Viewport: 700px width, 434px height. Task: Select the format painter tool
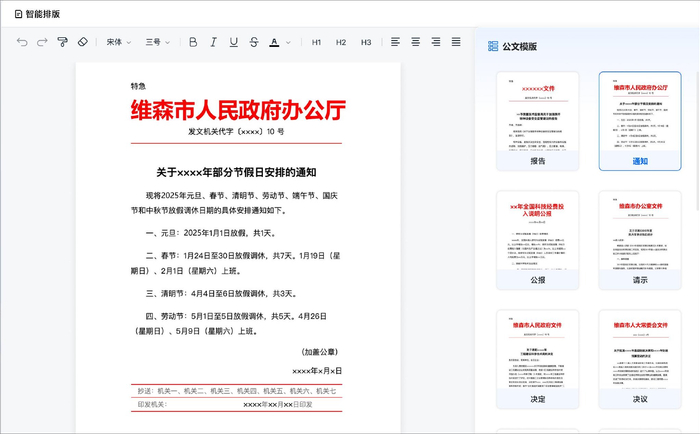coord(62,42)
